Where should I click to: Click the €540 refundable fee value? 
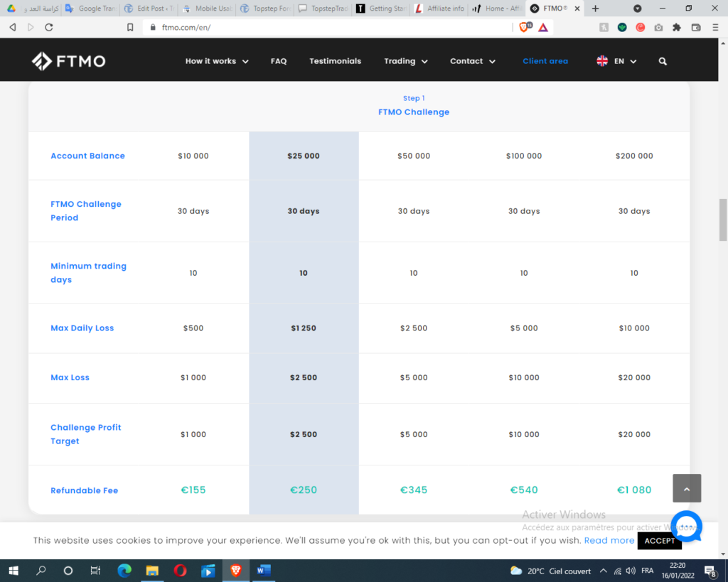(x=524, y=490)
